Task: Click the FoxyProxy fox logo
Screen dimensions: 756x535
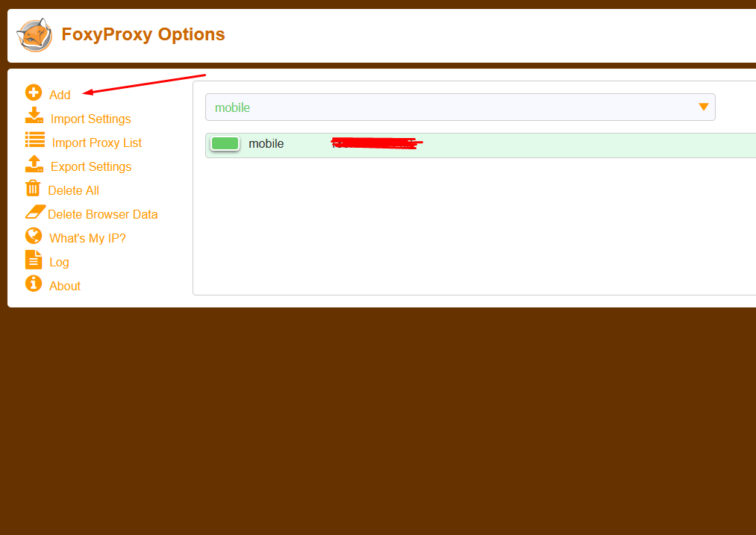Action: coord(34,35)
